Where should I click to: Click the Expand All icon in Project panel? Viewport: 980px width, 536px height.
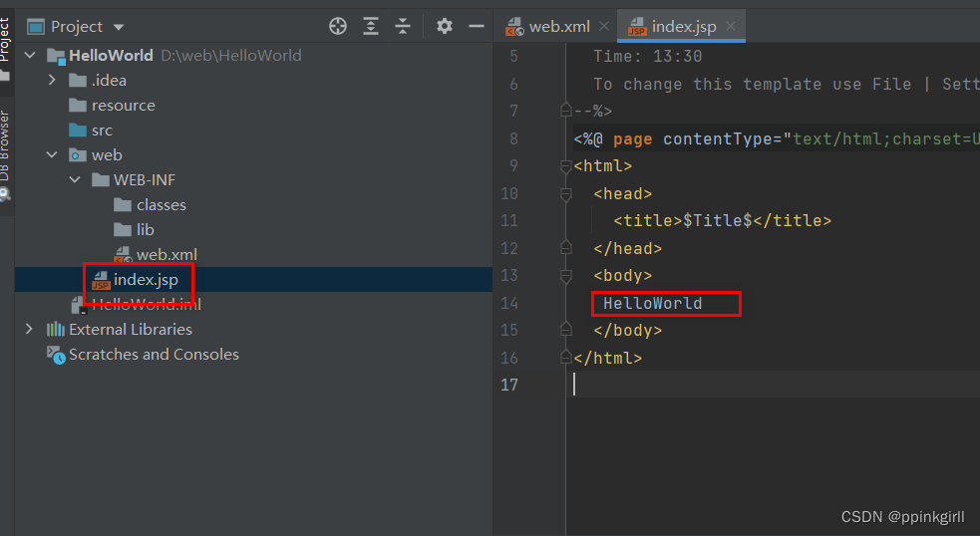pyautogui.click(x=371, y=26)
